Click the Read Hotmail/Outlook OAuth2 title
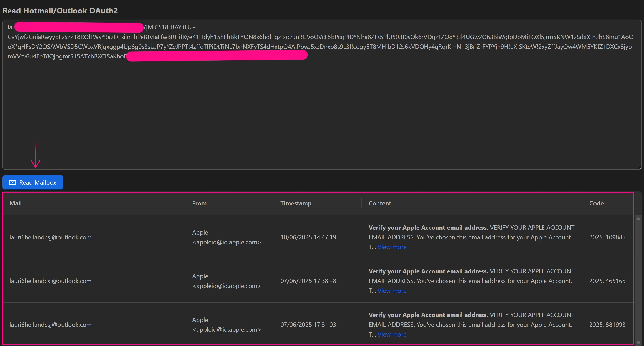This screenshot has height=346, width=644. (60, 11)
